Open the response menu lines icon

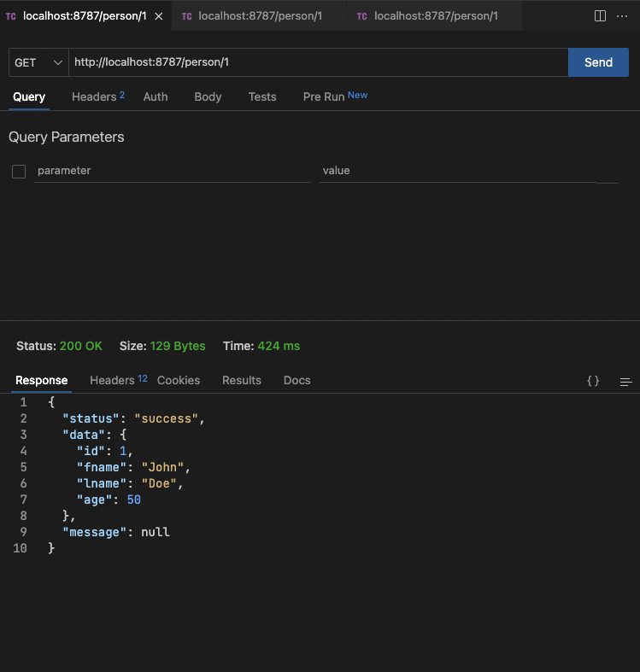625,381
